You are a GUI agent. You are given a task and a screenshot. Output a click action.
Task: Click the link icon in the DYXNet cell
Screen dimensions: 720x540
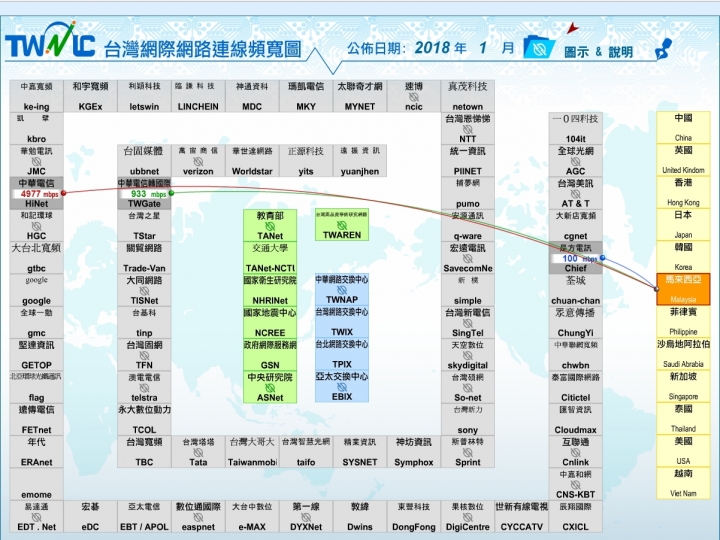pos(306,518)
